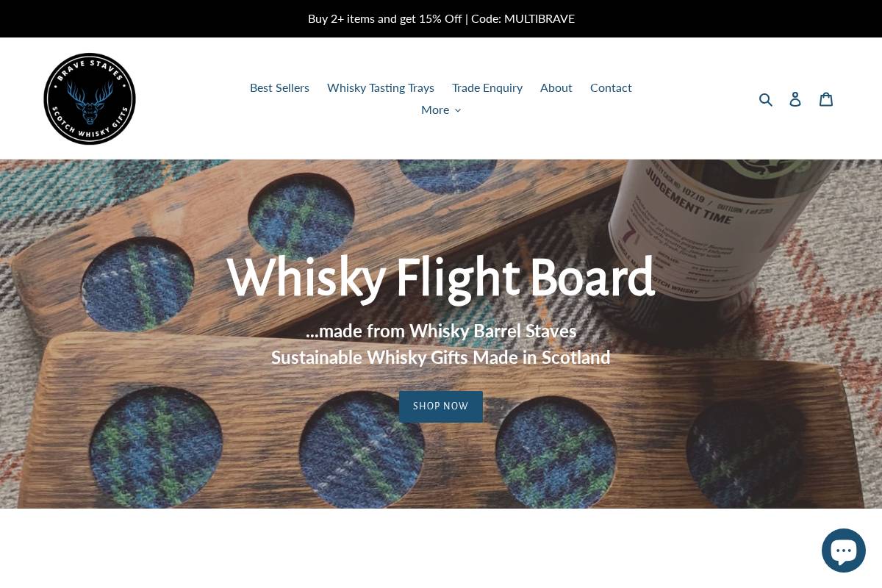Screen dimensions: 882x588
Task: Click the MULTIBRAVE discount announcement bar
Action: pyautogui.click(x=441, y=18)
